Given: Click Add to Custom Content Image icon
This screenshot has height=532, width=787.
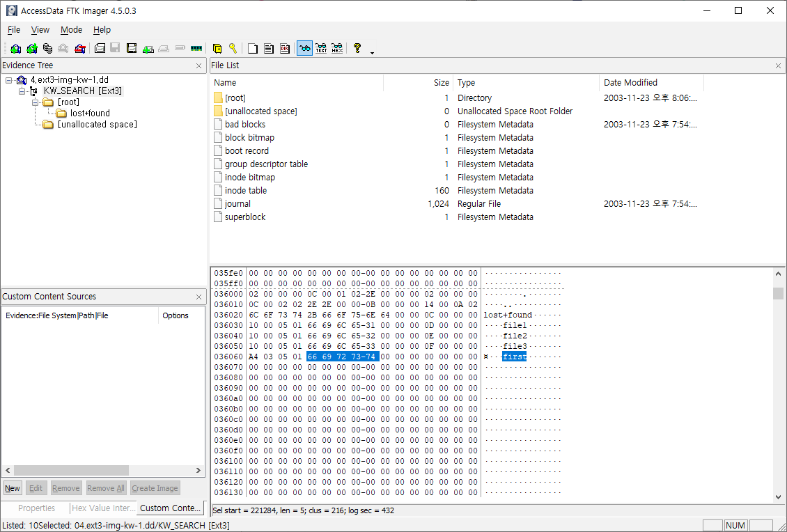Looking at the screenshot, I should 148,48.
